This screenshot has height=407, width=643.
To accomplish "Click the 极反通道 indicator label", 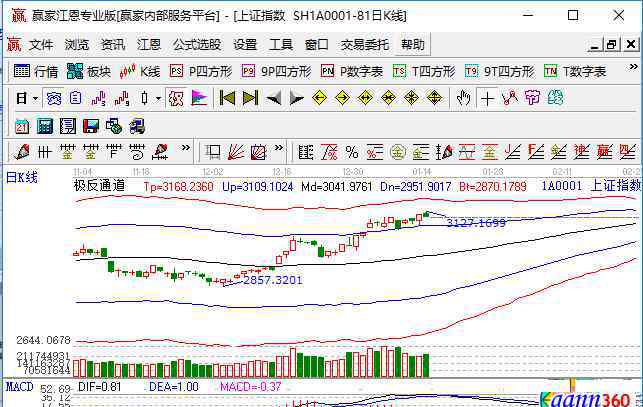I will click(x=100, y=186).
